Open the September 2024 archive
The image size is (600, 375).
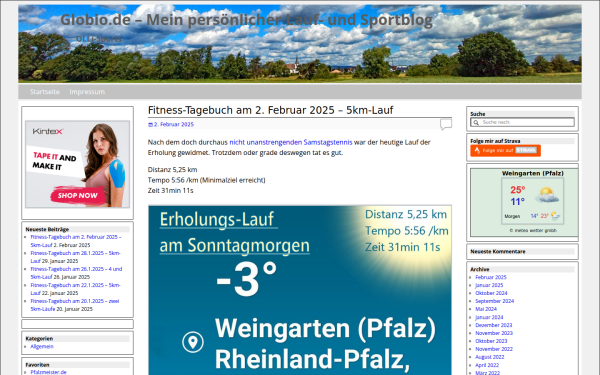point(494,301)
